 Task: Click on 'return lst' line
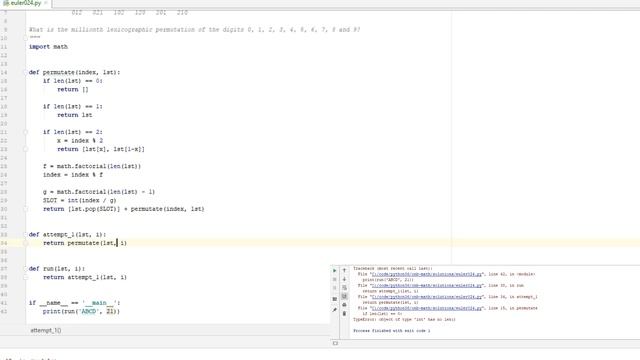pos(75,115)
